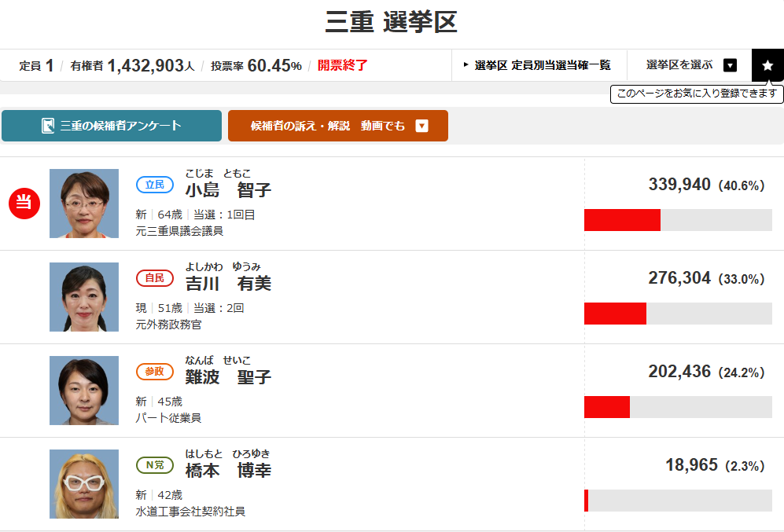Click 橋本 博幸's portrait photo
Screen dimensions: 784x532
(84, 484)
